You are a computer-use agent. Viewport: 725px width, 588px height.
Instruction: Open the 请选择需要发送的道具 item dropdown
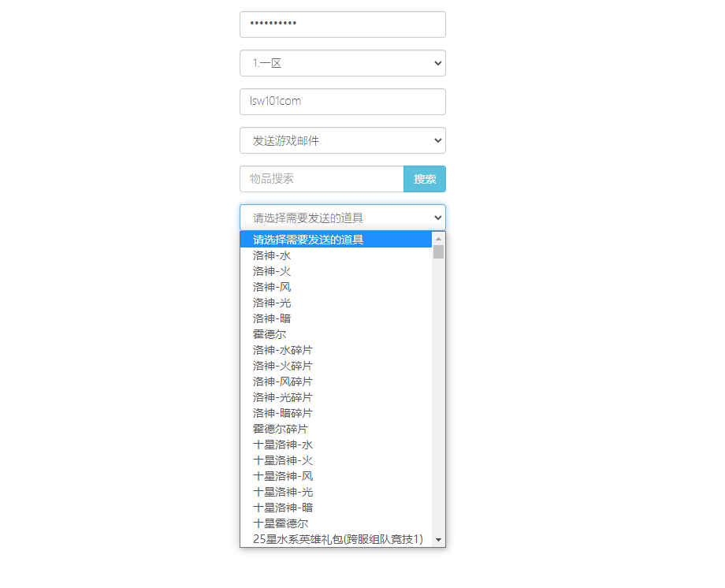342,218
